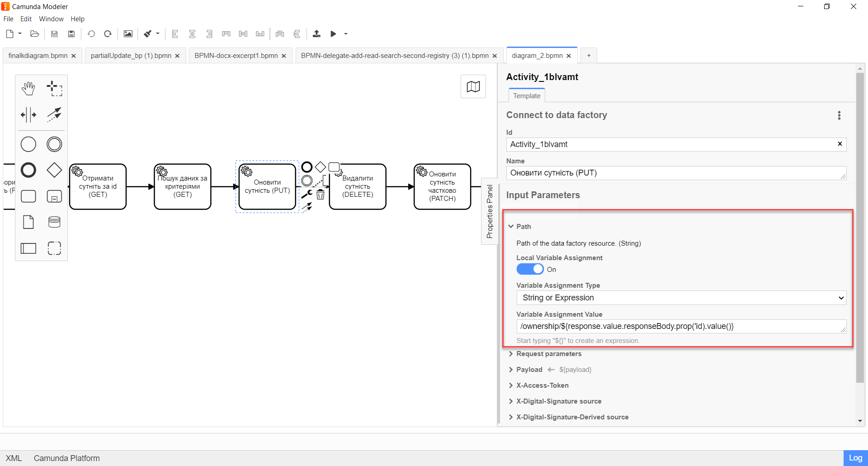The image size is (868, 466).
Task: Create a data object reference
Action: [28, 222]
